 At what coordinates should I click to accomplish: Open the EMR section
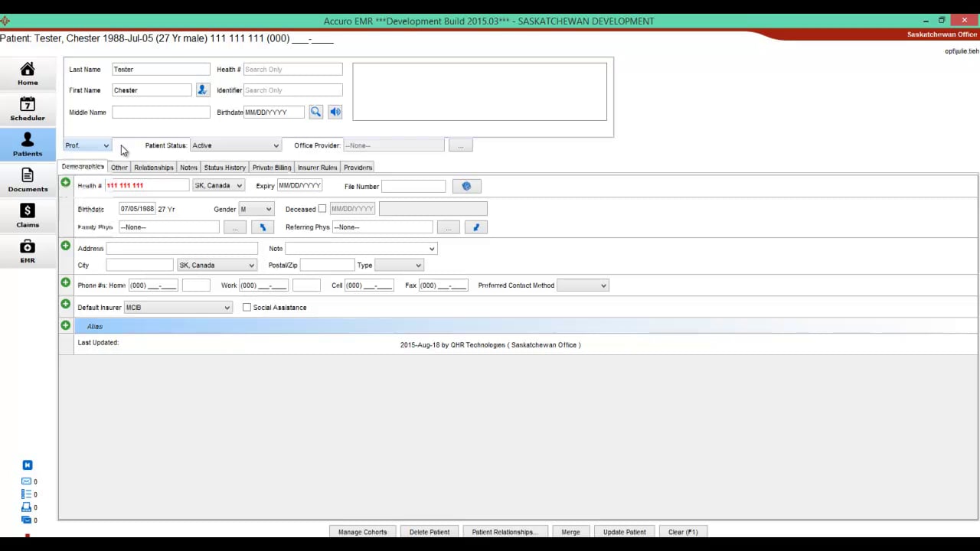click(28, 251)
